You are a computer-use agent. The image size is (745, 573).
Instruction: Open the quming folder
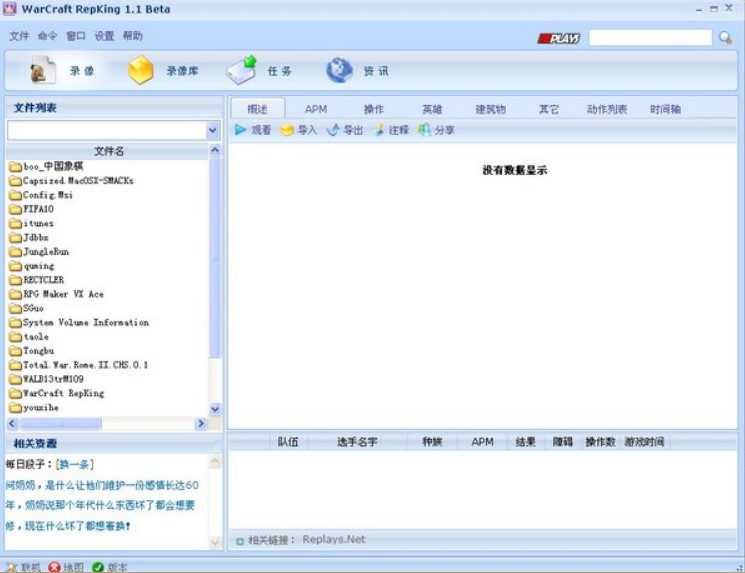[x=31, y=266]
